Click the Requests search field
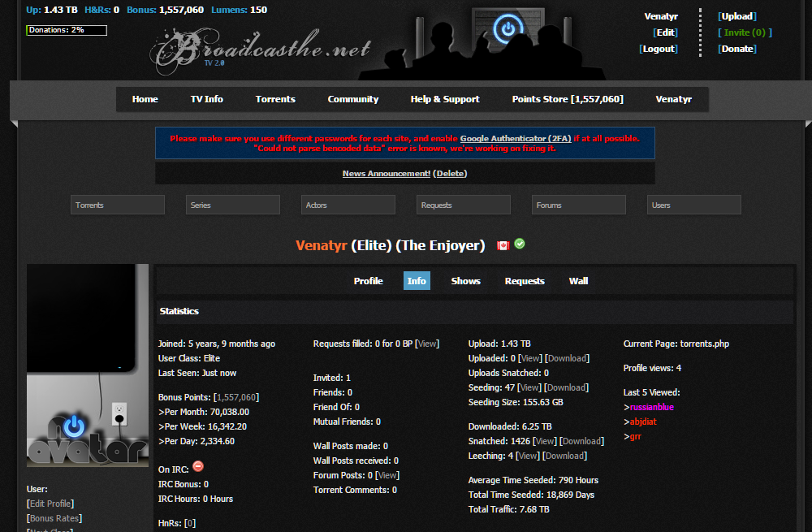This screenshot has height=532, width=812. click(x=464, y=205)
